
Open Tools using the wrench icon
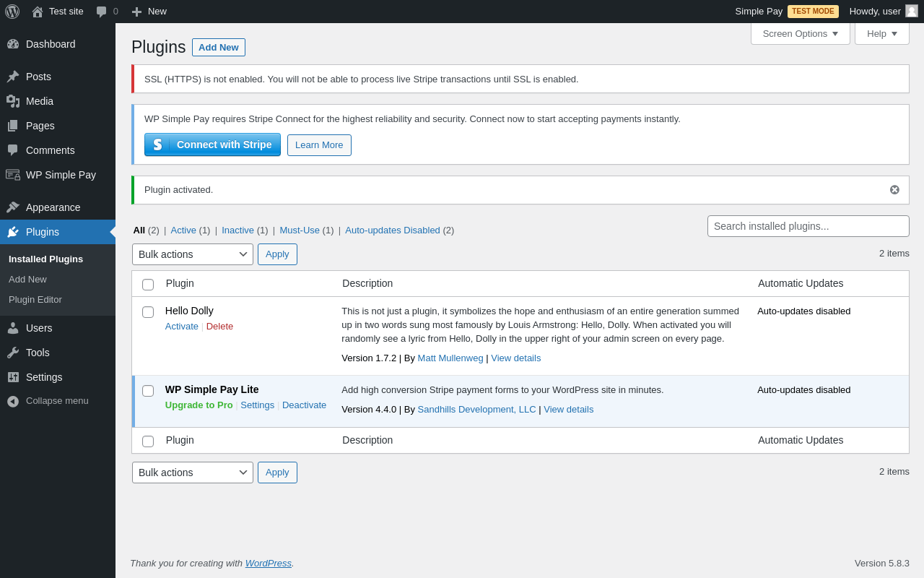(13, 353)
